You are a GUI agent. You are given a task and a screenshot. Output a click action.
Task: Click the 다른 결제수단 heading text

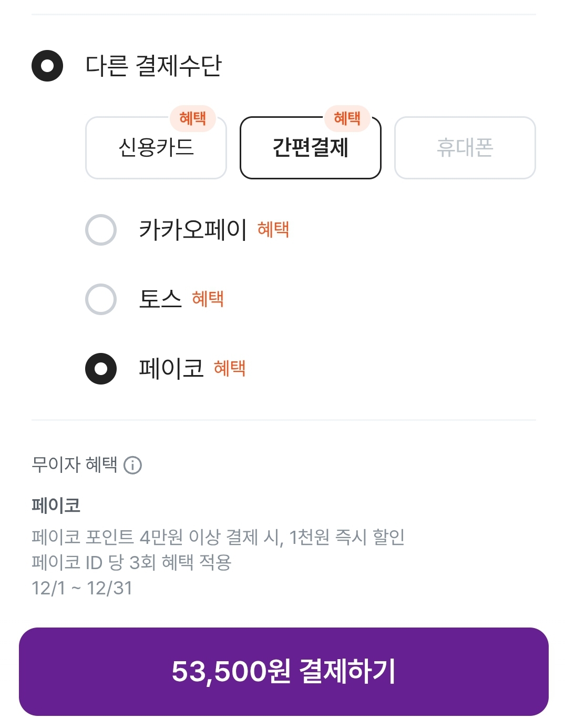click(153, 66)
